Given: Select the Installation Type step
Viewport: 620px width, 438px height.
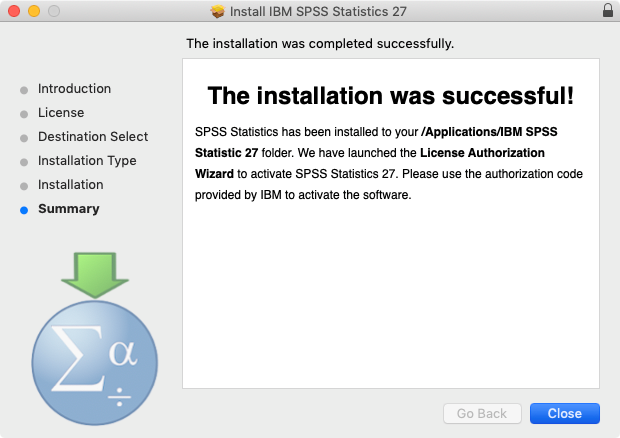Looking at the screenshot, I should (87, 160).
